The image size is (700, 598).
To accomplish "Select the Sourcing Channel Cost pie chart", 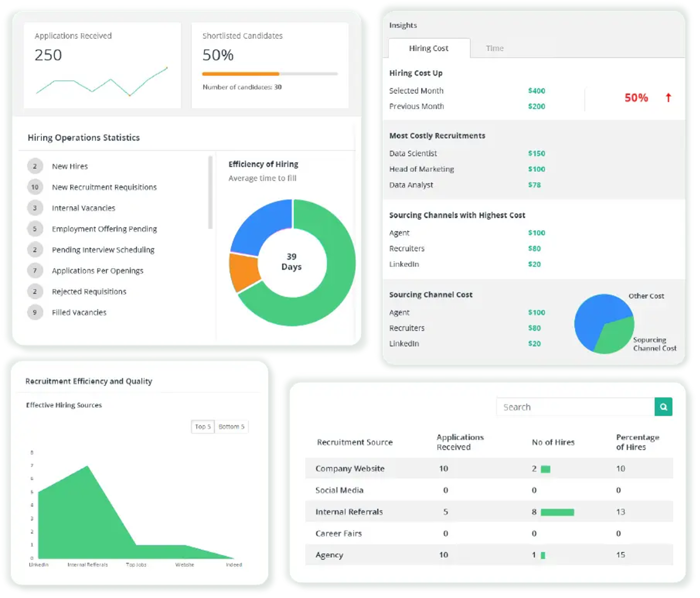I will [604, 323].
